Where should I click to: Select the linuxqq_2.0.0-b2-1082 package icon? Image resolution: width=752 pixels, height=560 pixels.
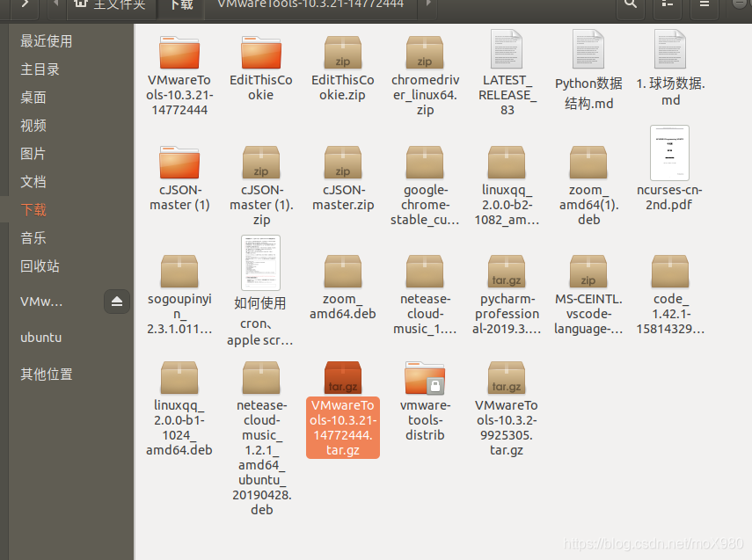[507, 162]
